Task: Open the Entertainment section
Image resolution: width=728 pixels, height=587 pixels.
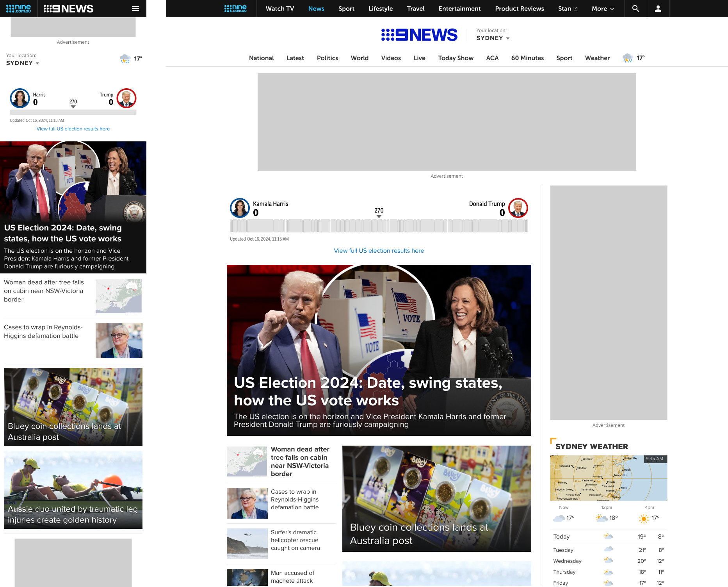Action: click(459, 9)
